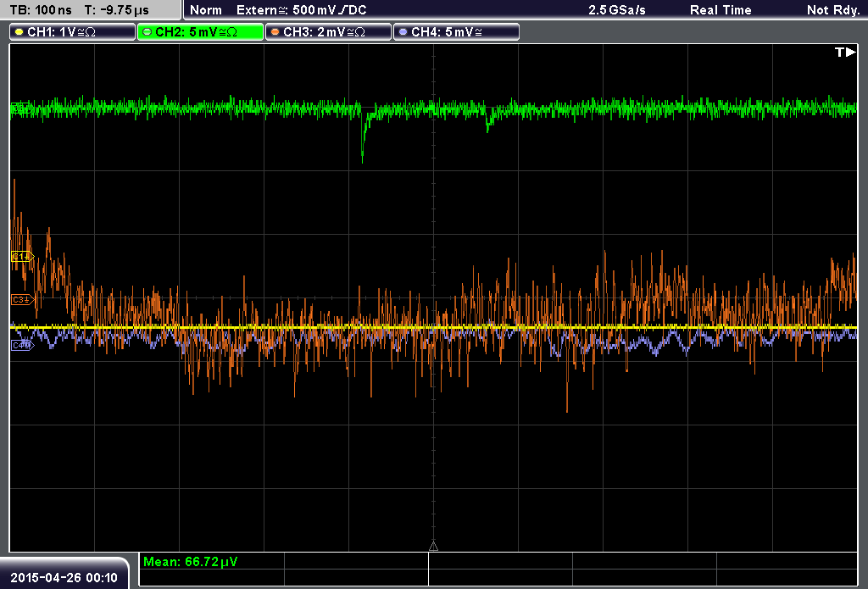
Task: Click the Extern 500 mV DC trigger source
Action: click(301, 10)
